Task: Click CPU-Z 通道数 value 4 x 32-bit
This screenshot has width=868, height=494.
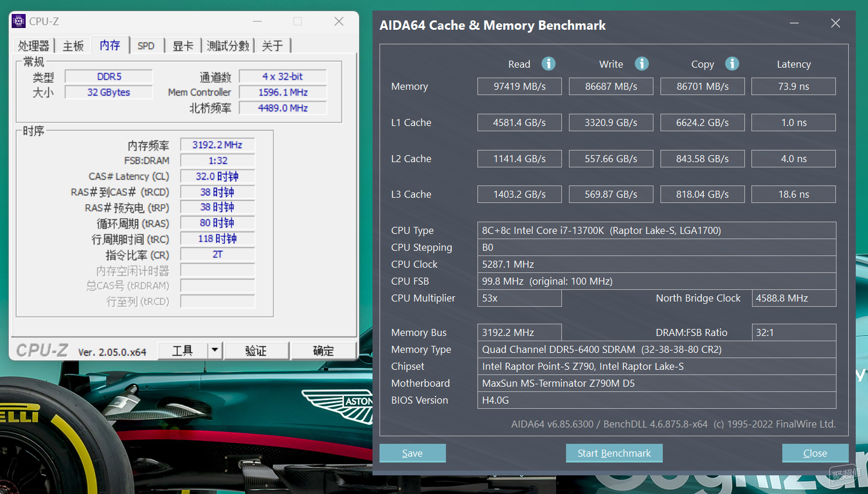Action: tap(283, 76)
